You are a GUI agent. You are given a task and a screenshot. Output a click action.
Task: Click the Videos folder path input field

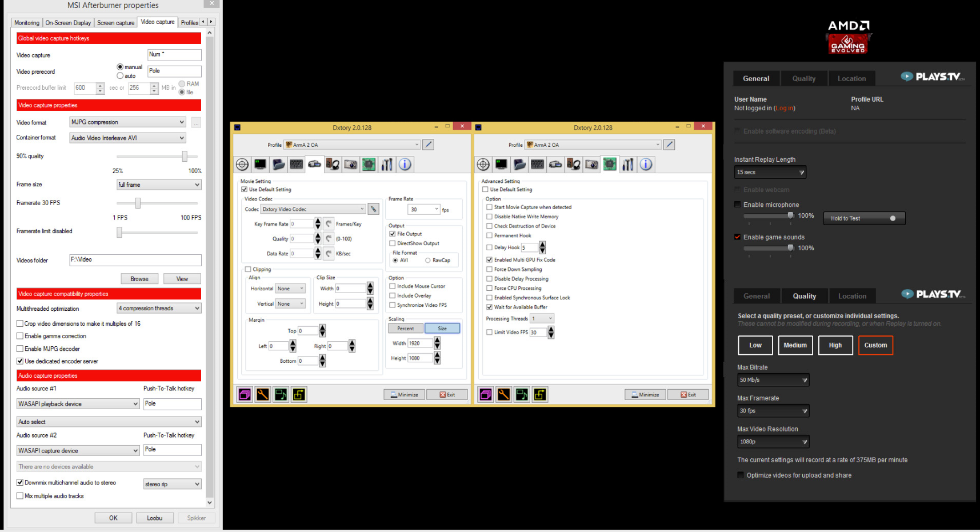click(x=135, y=260)
